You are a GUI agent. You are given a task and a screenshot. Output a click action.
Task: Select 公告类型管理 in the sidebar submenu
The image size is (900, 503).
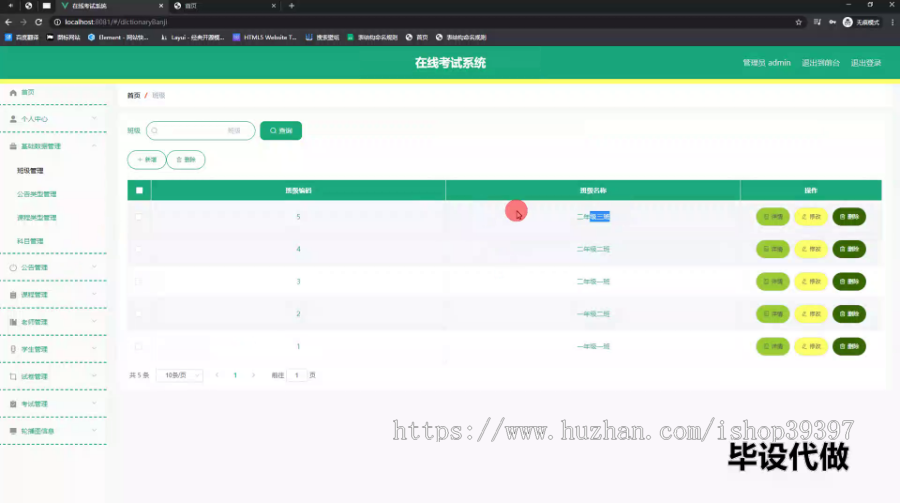pos(37,194)
